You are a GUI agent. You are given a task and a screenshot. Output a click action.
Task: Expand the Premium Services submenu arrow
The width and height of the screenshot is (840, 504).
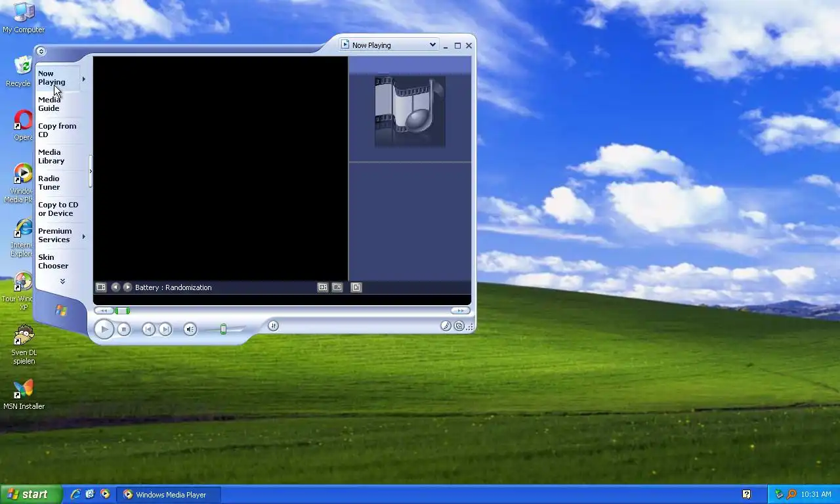tap(83, 236)
